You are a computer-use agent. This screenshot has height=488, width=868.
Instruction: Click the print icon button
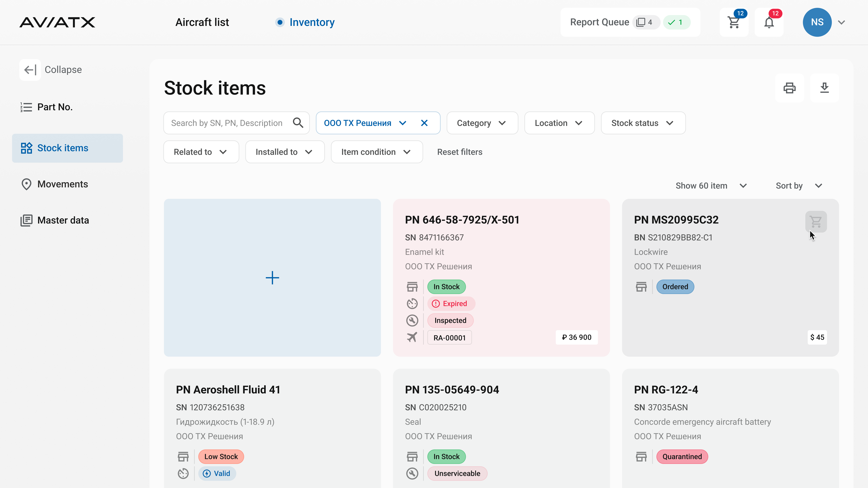[x=789, y=88]
